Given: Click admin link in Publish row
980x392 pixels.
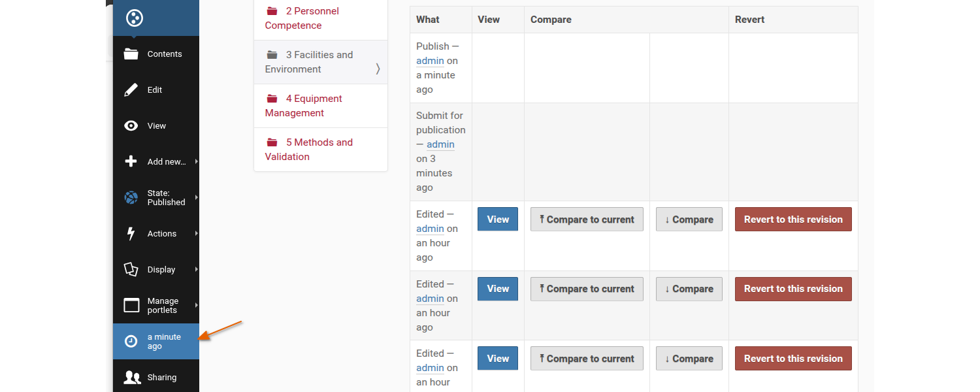Looking at the screenshot, I should 430,61.
